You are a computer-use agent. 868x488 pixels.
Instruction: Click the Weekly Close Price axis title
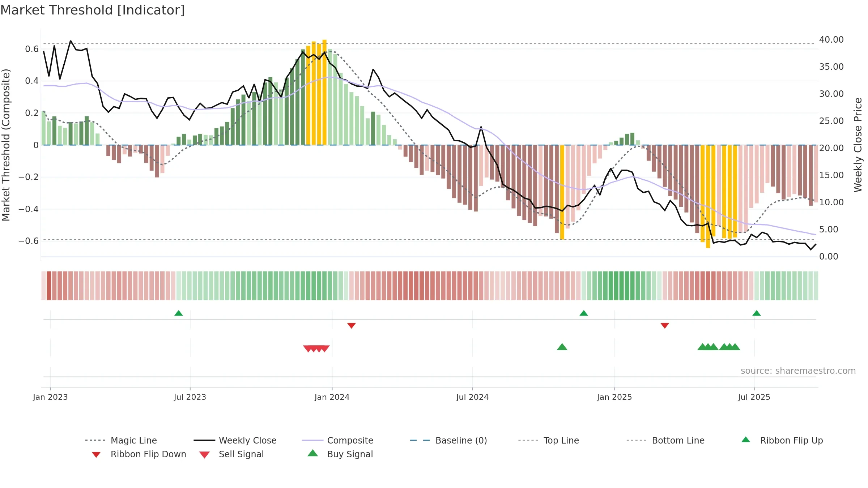[858, 145]
